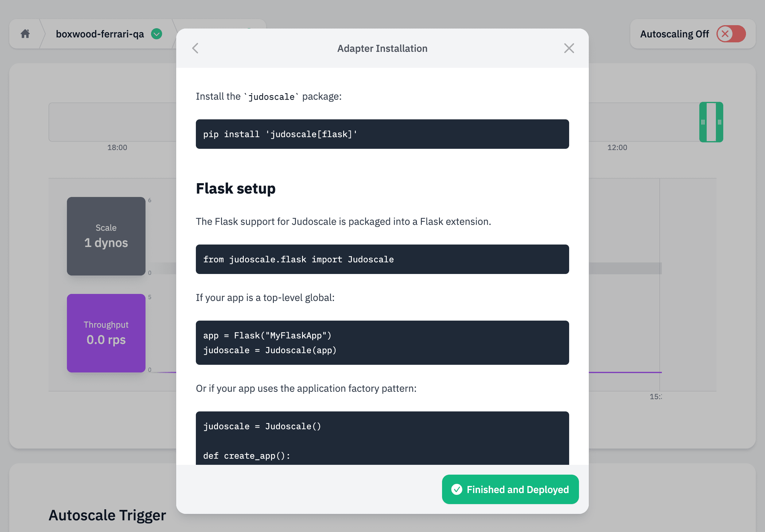
Task: Click the green checkmark on Finished and Deployed
Action: pos(457,489)
